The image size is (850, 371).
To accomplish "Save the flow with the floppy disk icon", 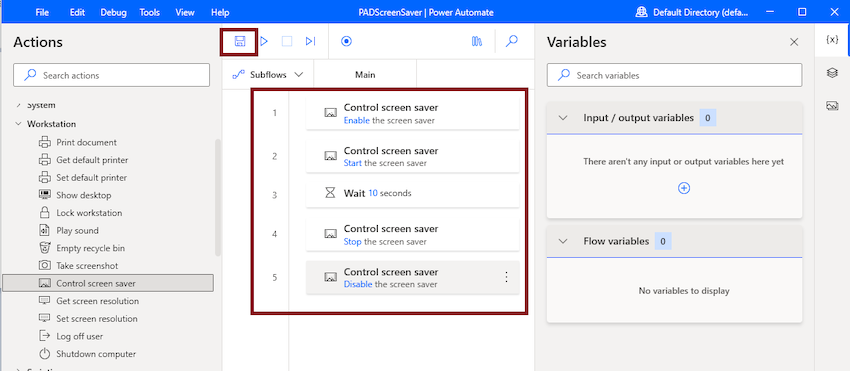I will pyautogui.click(x=240, y=41).
